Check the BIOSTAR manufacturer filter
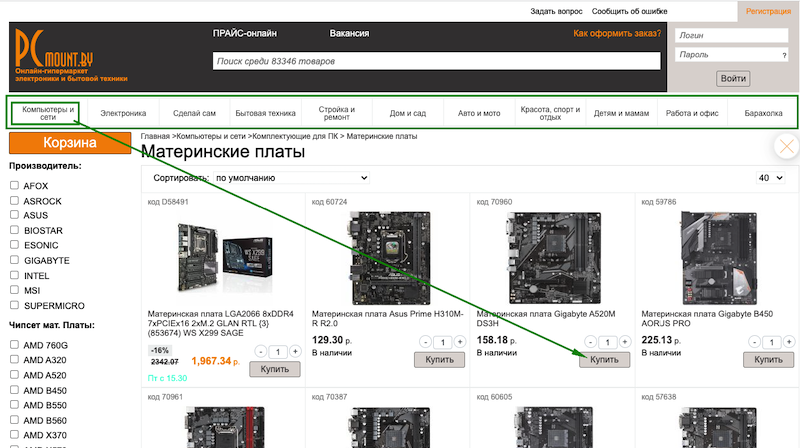This screenshot has width=800, height=448. tap(14, 230)
